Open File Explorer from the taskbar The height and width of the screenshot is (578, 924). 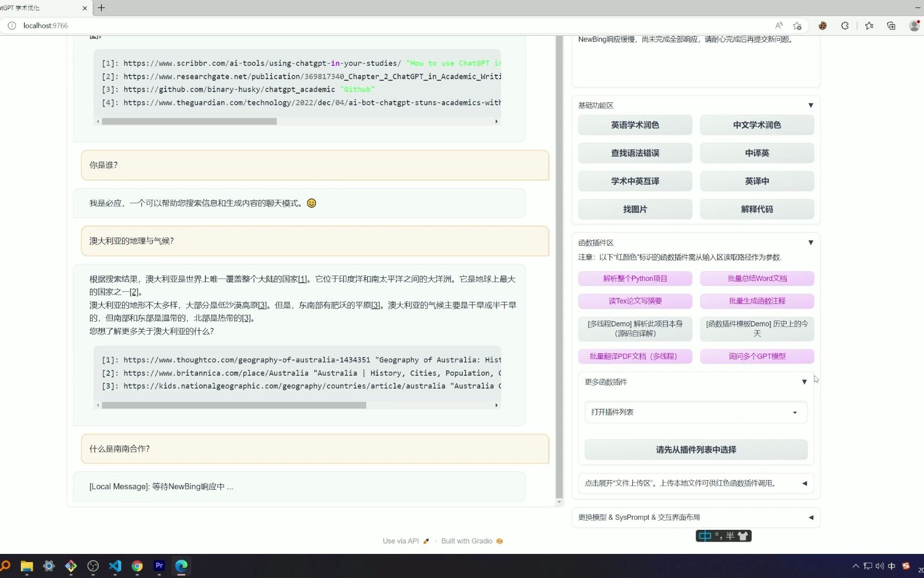[x=27, y=566]
